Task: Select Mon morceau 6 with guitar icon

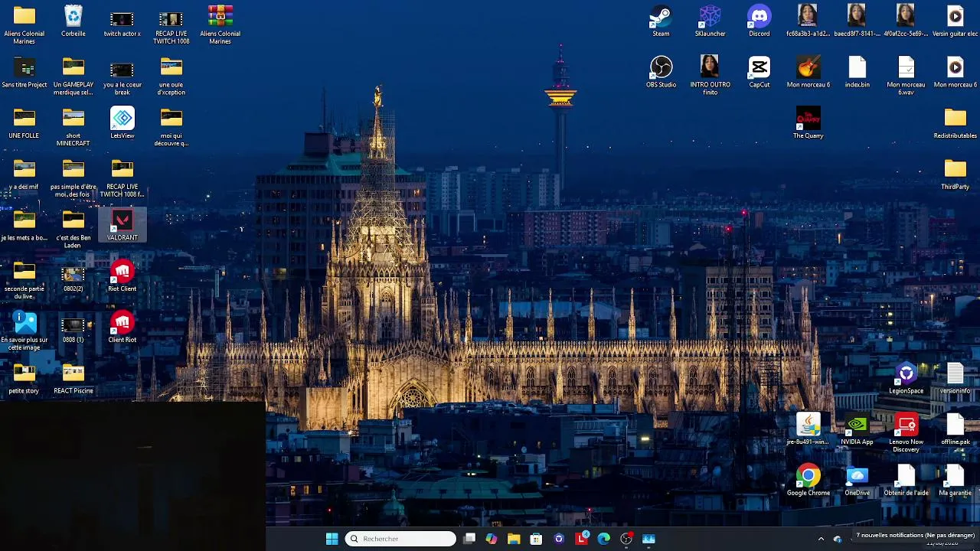Action: click(x=808, y=67)
